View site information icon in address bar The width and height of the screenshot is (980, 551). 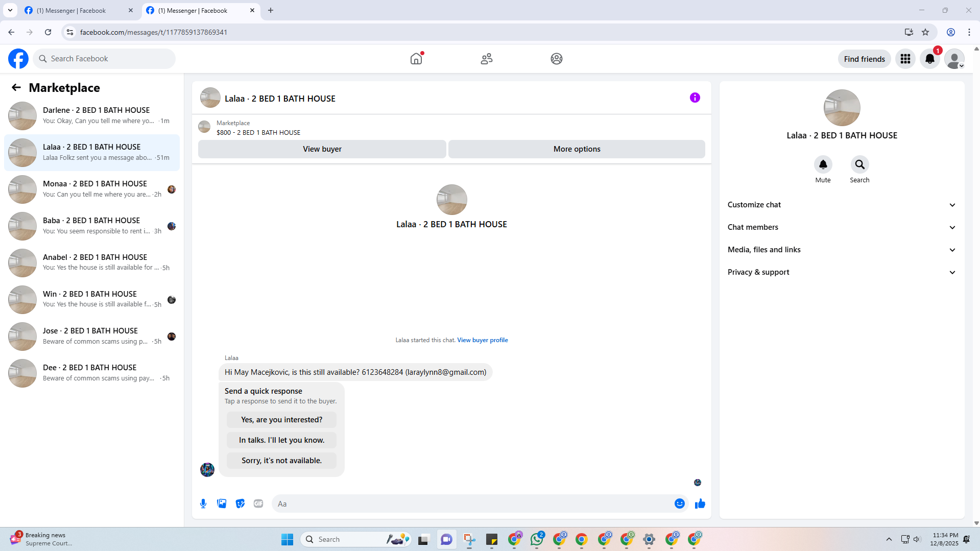tap(70, 32)
